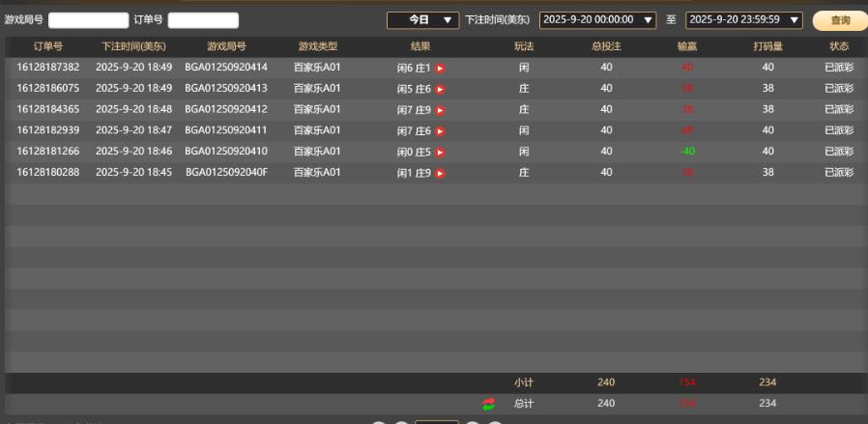Click the 打码量 column header
This screenshot has height=424, width=868.
click(767, 46)
